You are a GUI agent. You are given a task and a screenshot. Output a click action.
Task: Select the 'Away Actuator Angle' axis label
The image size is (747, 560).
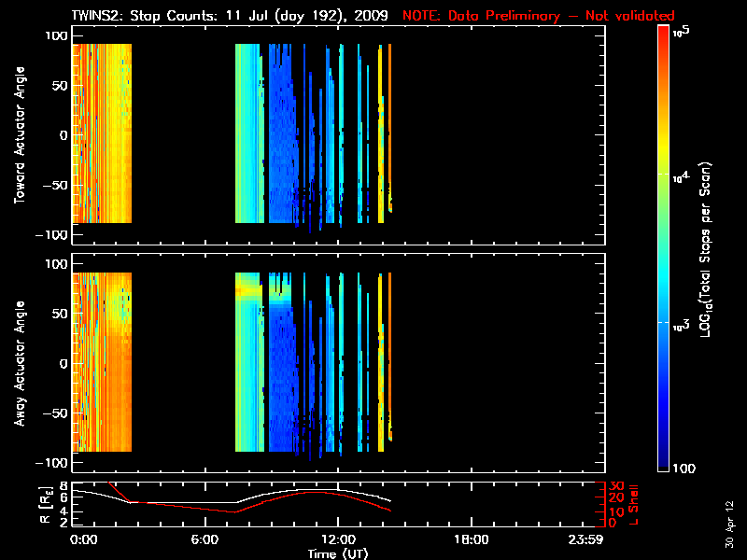(20, 364)
